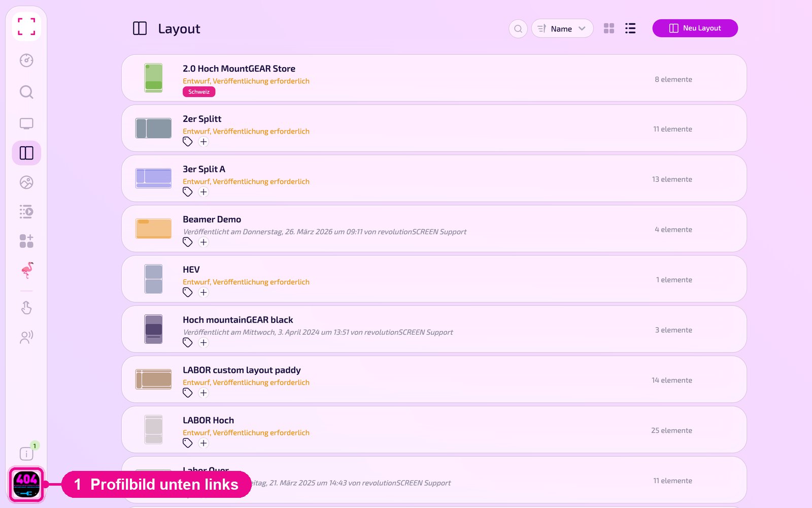812x508 pixels.
Task: Switch to grid view
Action: click(x=609, y=28)
